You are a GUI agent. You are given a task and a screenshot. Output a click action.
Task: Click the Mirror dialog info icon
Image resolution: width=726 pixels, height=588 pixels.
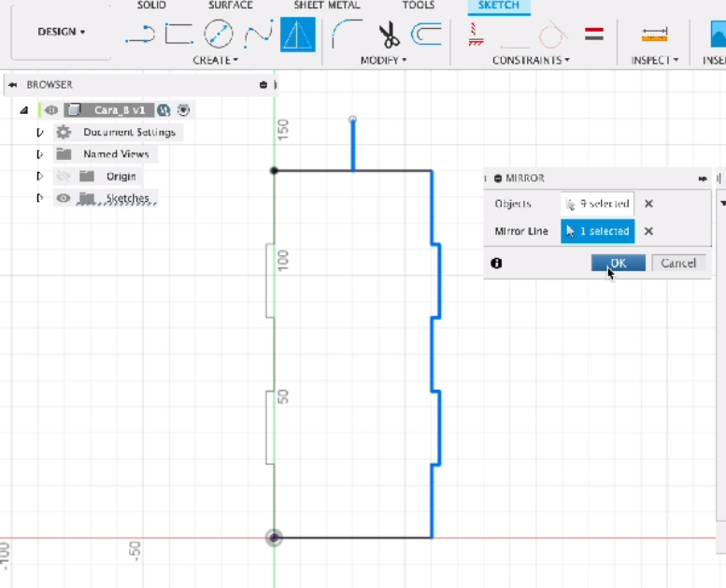click(x=496, y=264)
